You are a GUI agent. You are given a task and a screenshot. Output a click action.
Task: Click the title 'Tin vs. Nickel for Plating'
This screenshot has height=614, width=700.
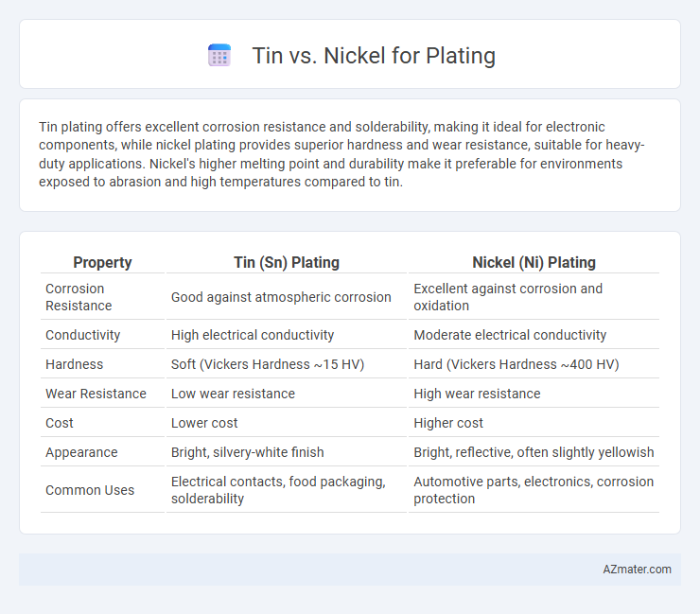click(x=374, y=56)
